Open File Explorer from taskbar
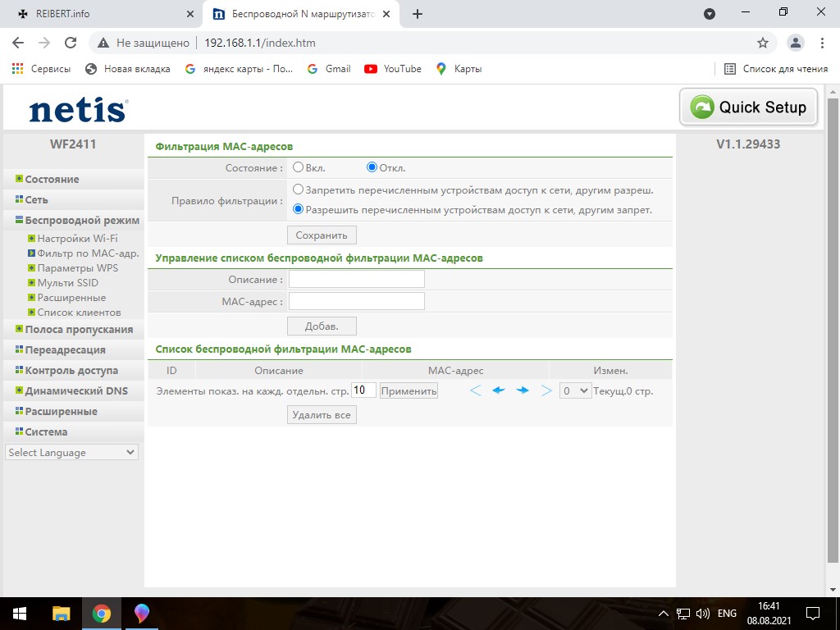 point(61,614)
